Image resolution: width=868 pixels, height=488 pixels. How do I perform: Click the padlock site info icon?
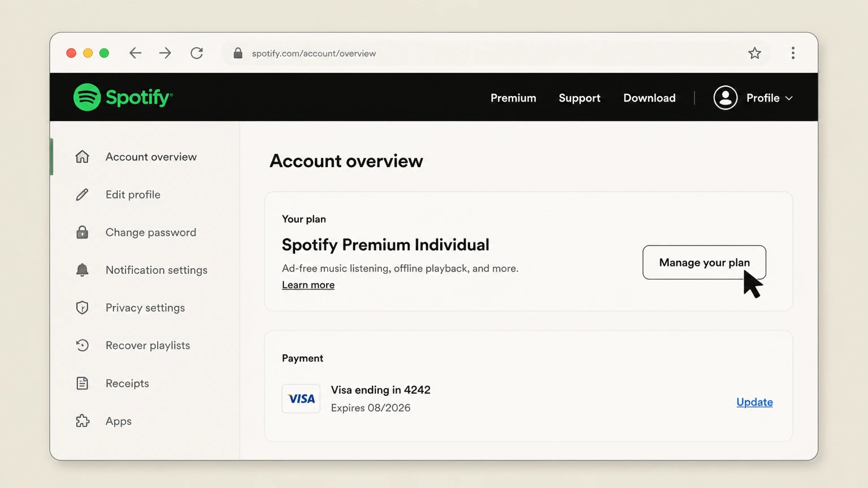pyautogui.click(x=238, y=53)
